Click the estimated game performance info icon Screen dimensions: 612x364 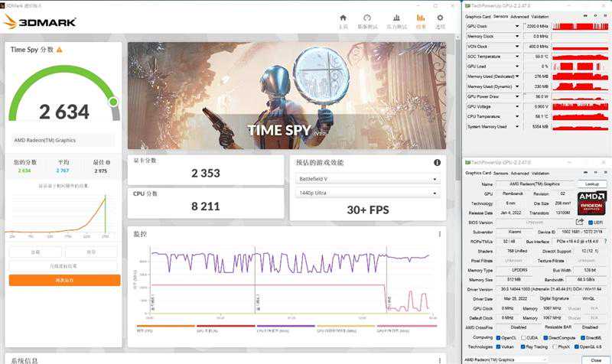pyautogui.click(x=437, y=162)
